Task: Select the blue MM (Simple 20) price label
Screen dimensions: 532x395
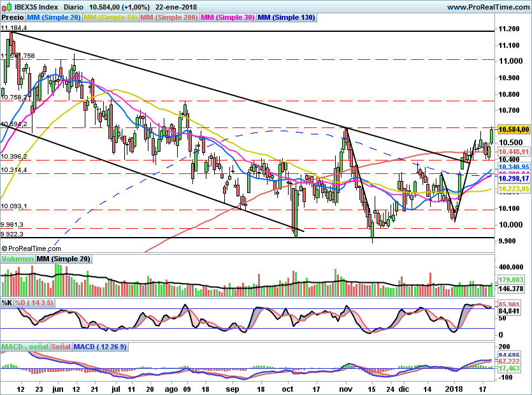Action: (54, 17)
